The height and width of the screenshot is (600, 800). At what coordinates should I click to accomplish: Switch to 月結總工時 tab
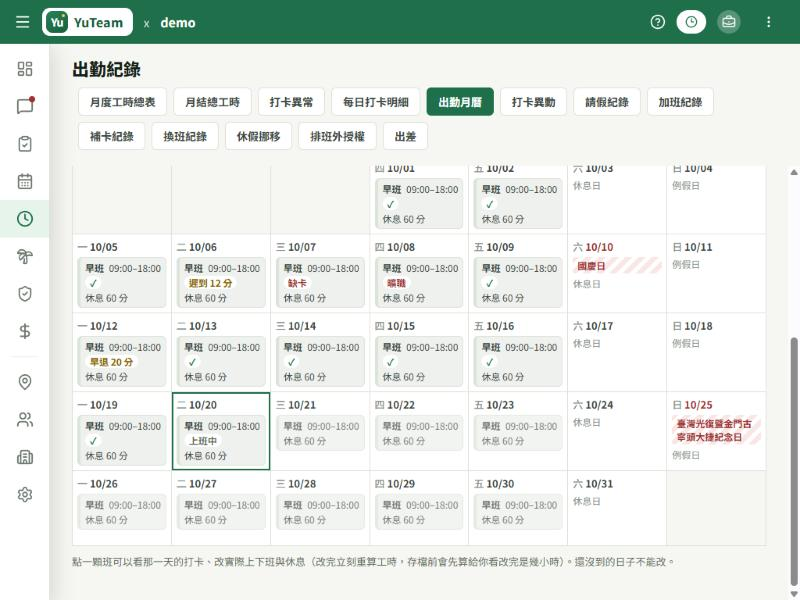click(x=212, y=102)
